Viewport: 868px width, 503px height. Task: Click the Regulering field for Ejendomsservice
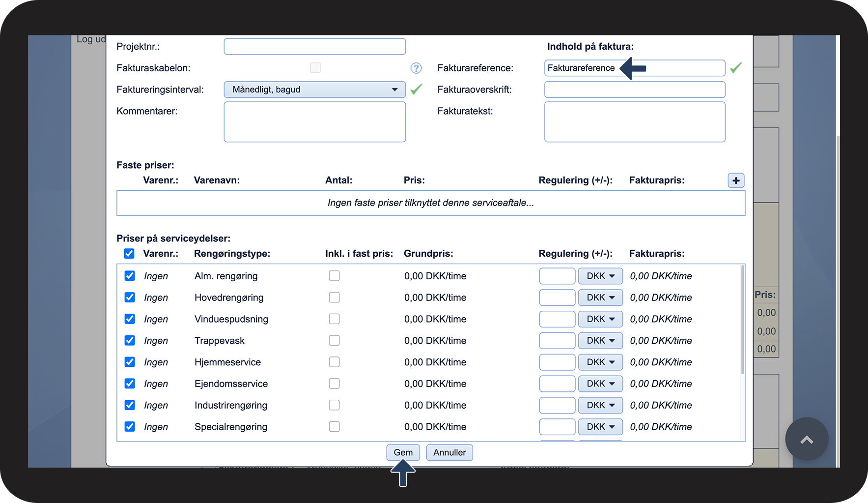click(x=557, y=384)
